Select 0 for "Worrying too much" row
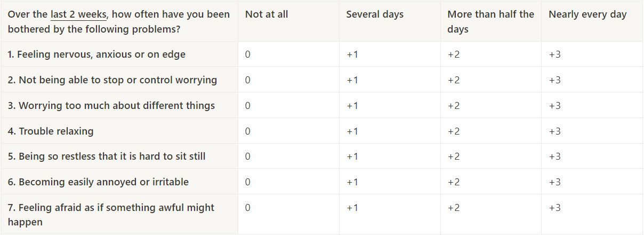644x235 pixels. 248,106
